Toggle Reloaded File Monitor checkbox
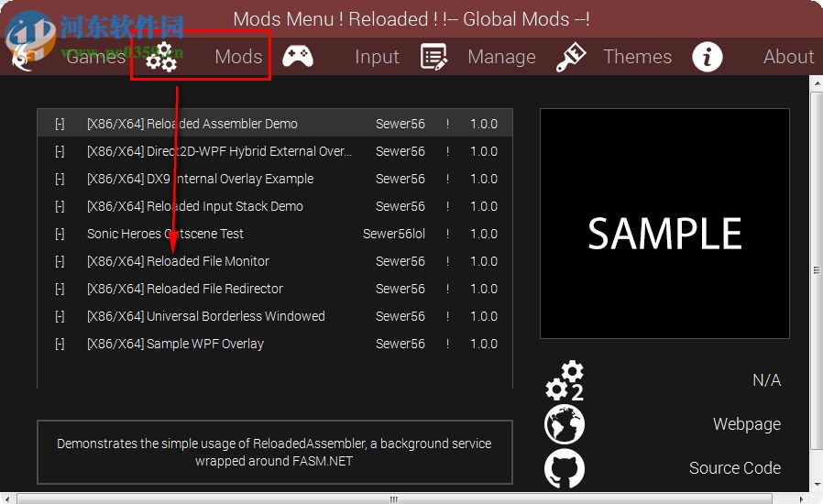Screen dimensions: 823x504 (60, 261)
